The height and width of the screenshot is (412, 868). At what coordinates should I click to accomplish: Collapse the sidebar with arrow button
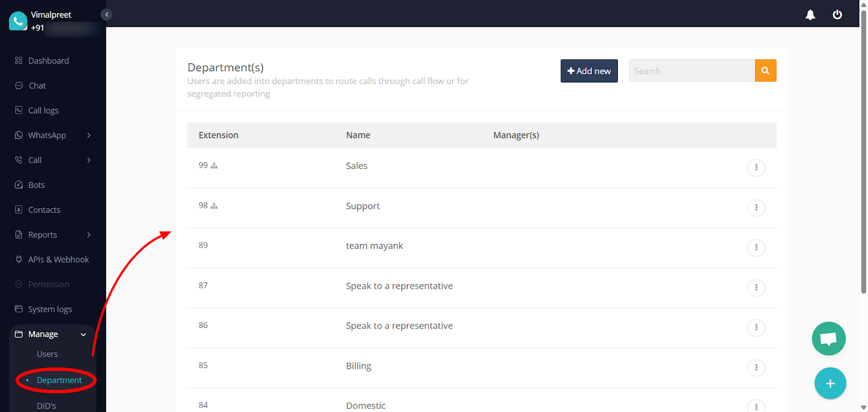click(106, 15)
